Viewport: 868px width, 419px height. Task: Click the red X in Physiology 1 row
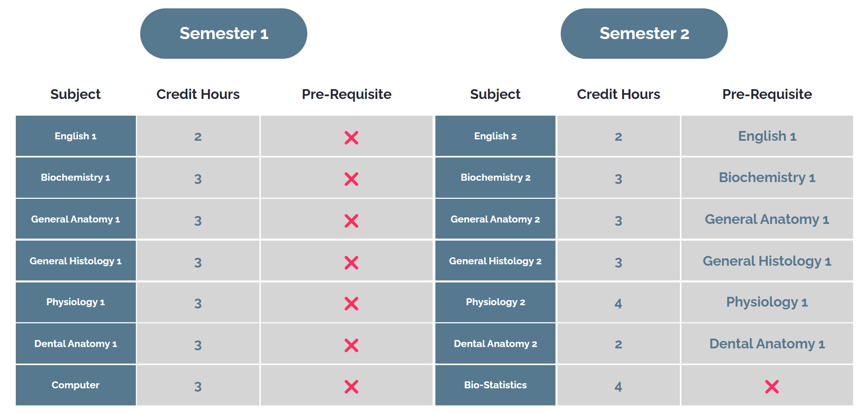[x=351, y=303]
